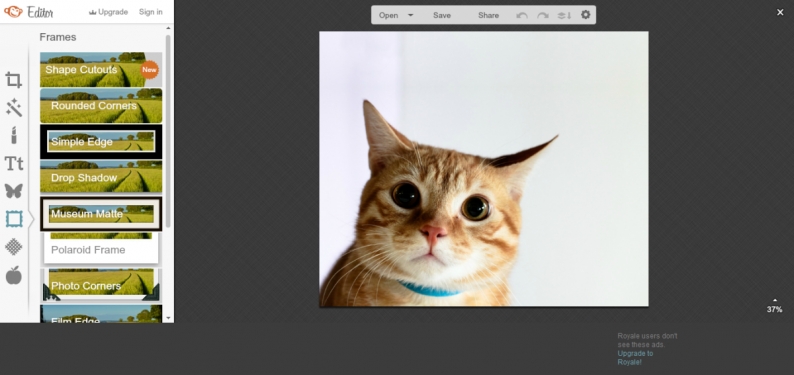The image size is (794, 375).
Task: Click the Frames panel scrollbar down arrow
Action: point(168,319)
